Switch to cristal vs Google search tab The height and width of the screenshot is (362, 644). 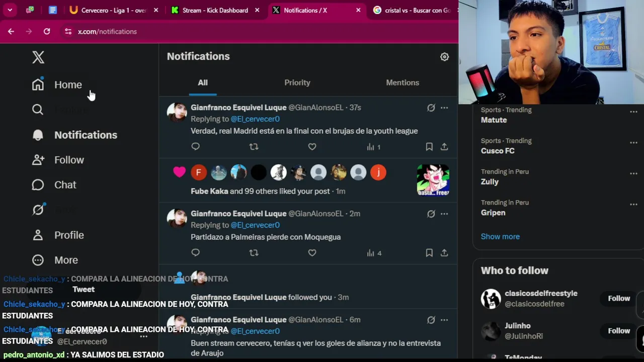pos(413,10)
